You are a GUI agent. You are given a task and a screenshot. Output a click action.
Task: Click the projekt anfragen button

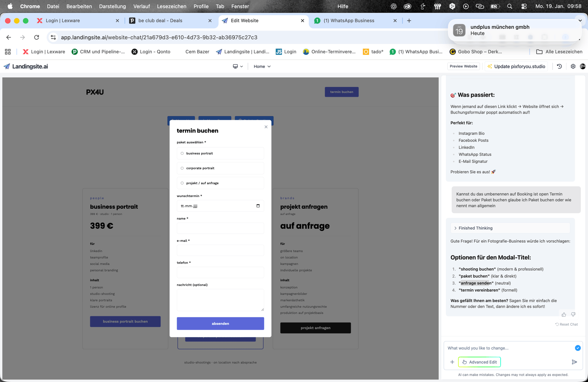316,328
